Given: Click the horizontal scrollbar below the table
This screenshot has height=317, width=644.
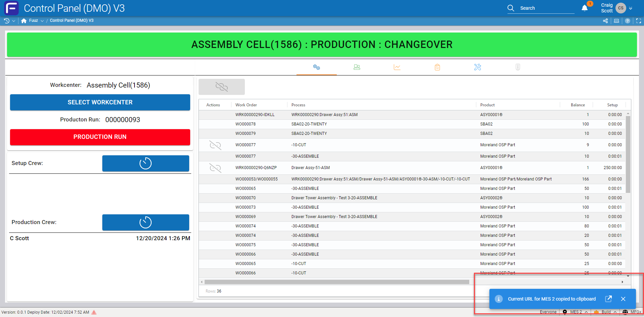Looking at the screenshot, I should 336,282.
